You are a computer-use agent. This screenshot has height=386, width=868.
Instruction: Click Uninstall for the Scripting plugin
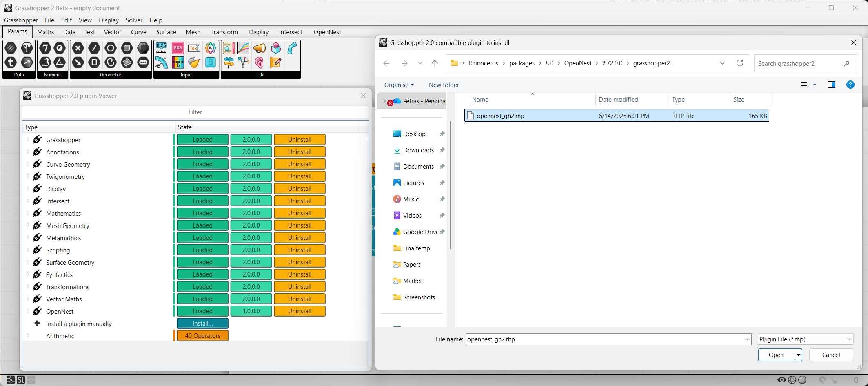(x=300, y=250)
